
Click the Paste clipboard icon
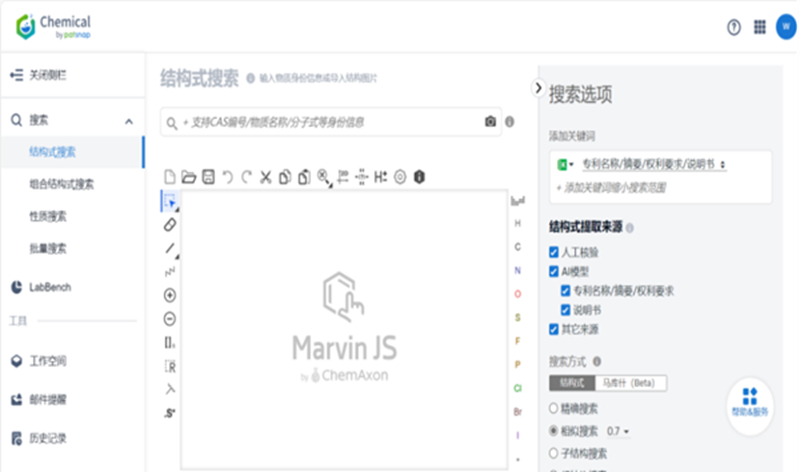coord(304,177)
